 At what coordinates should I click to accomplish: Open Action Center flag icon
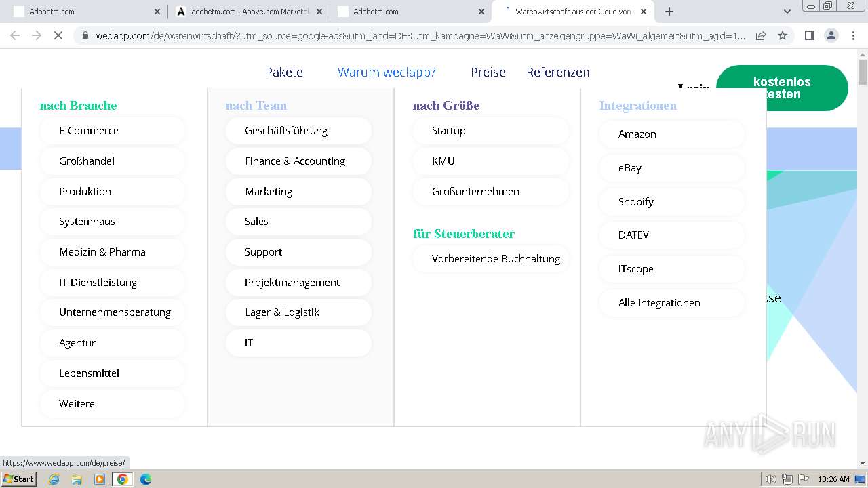[x=803, y=479]
